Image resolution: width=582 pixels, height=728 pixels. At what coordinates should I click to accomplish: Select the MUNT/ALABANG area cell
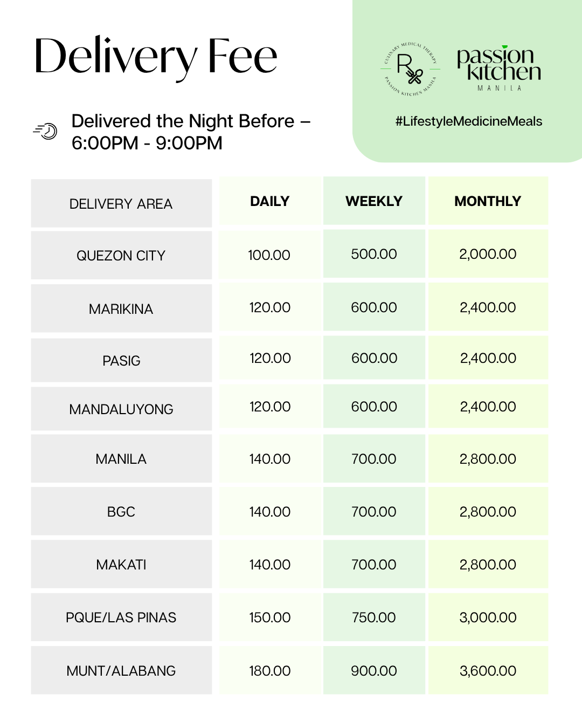(x=121, y=671)
